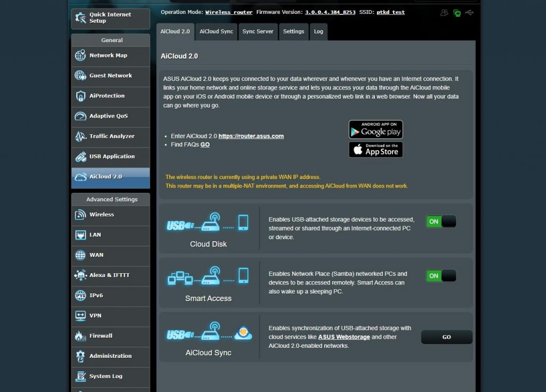Click the GO button for AiCloud Sync
Image resolution: width=546 pixels, height=392 pixels.
tap(447, 337)
